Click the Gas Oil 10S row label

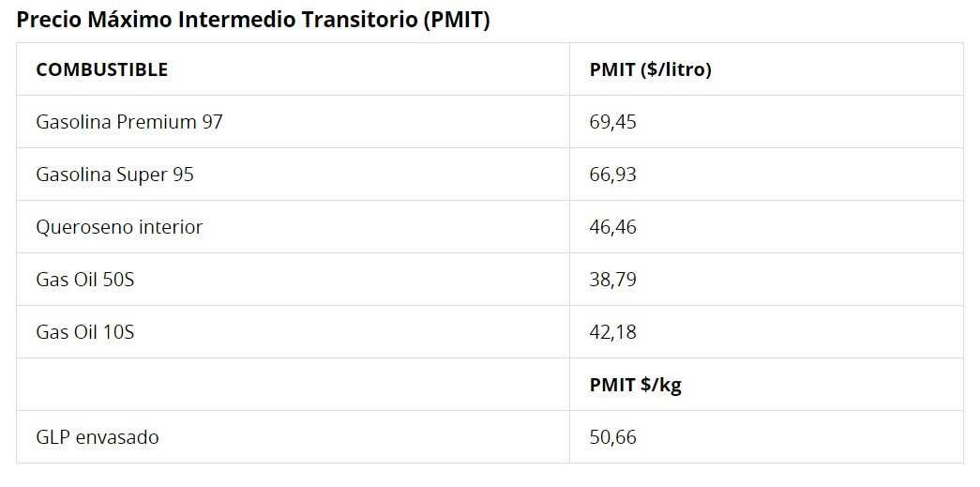click(85, 332)
